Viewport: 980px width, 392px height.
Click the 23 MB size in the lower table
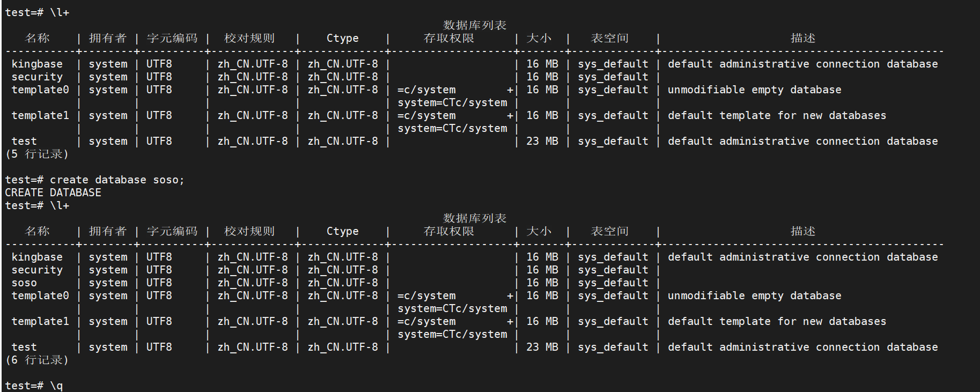542,347
